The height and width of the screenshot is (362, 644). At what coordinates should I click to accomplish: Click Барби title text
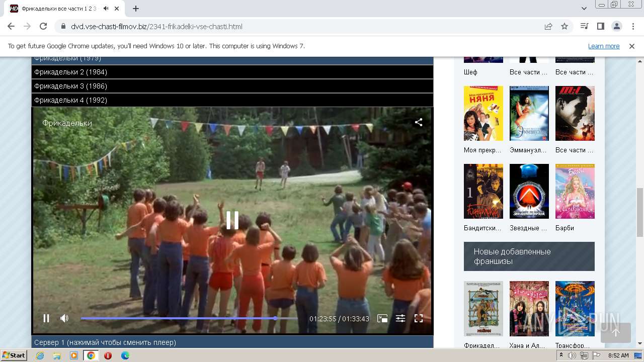[565, 228]
